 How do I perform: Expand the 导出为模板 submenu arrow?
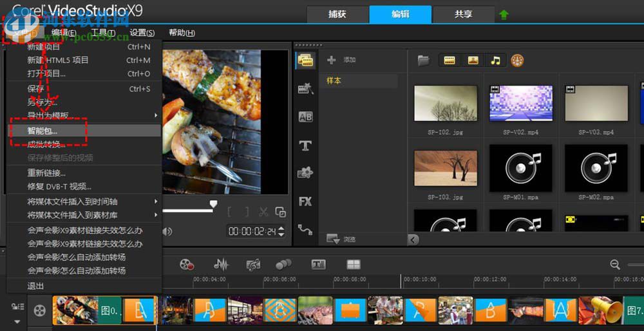click(x=156, y=115)
